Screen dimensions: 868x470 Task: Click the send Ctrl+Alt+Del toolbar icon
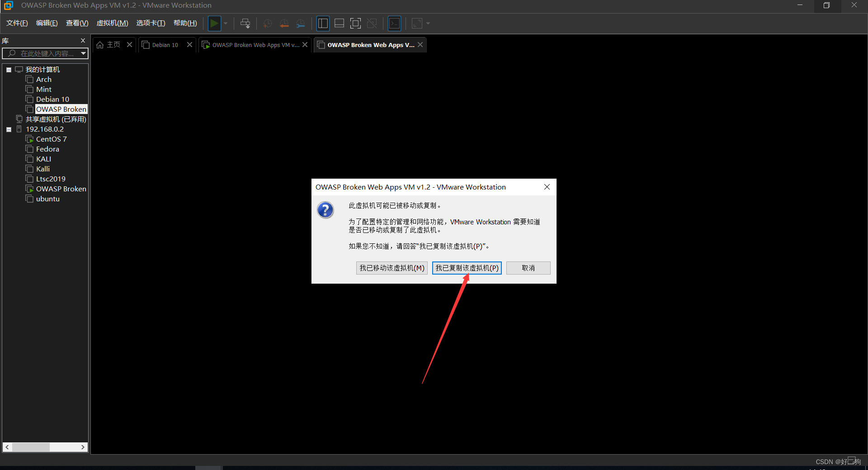click(245, 23)
